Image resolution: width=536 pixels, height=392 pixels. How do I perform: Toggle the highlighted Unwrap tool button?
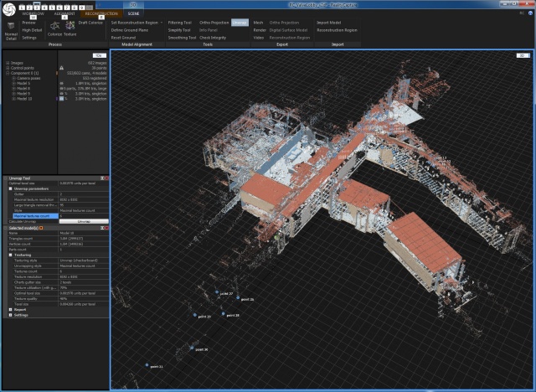(x=240, y=23)
